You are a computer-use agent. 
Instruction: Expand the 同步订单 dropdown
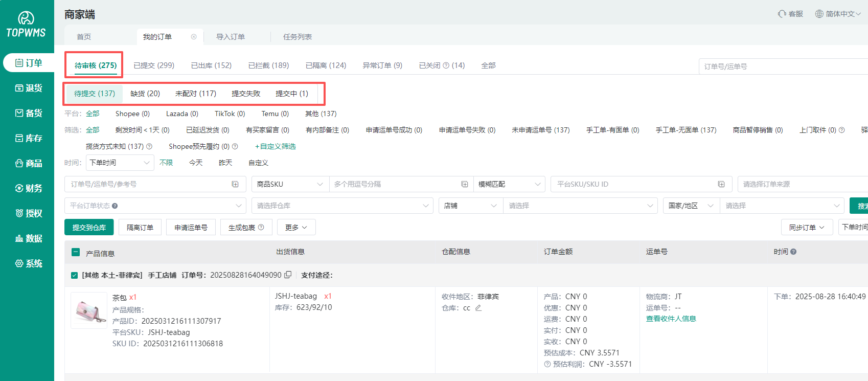[x=807, y=227]
